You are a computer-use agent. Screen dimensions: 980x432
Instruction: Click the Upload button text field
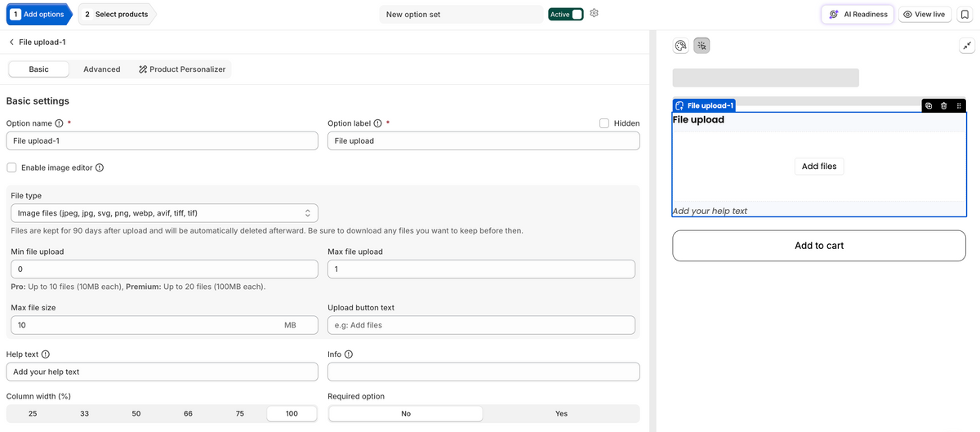click(481, 325)
